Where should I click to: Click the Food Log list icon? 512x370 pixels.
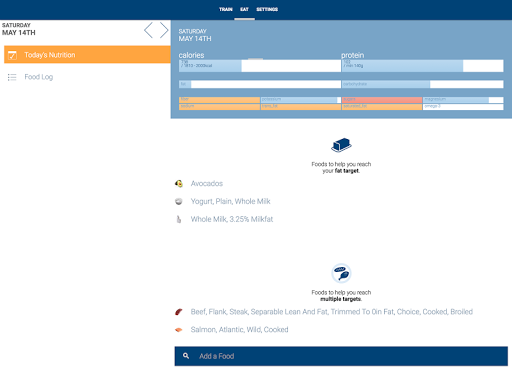12,77
